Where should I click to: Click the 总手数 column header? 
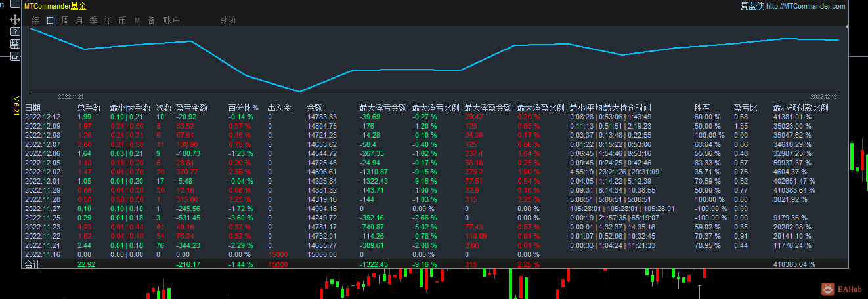[x=89, y=108]
